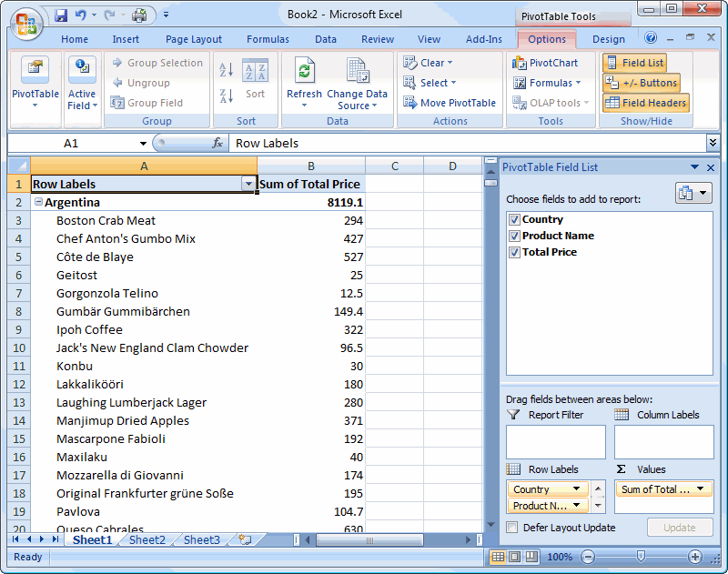Open the Country field dropdown in Row Labels

coord(576,488)
